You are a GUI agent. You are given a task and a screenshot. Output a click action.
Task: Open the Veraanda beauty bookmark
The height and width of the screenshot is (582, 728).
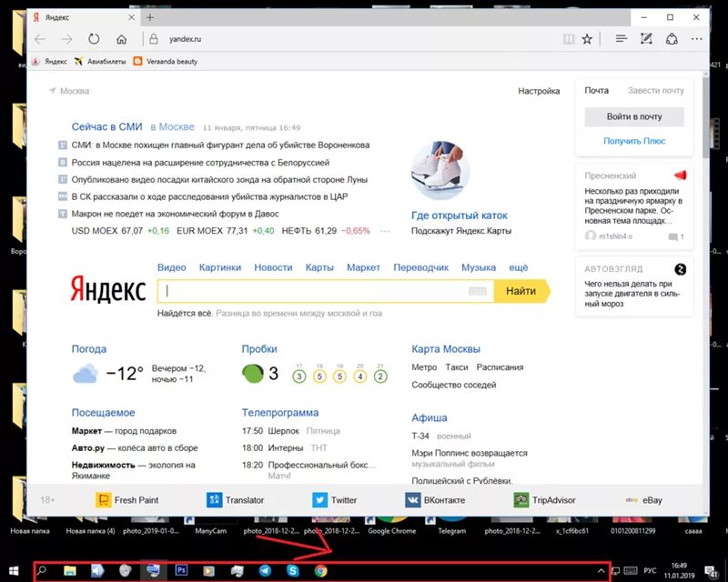166,61
